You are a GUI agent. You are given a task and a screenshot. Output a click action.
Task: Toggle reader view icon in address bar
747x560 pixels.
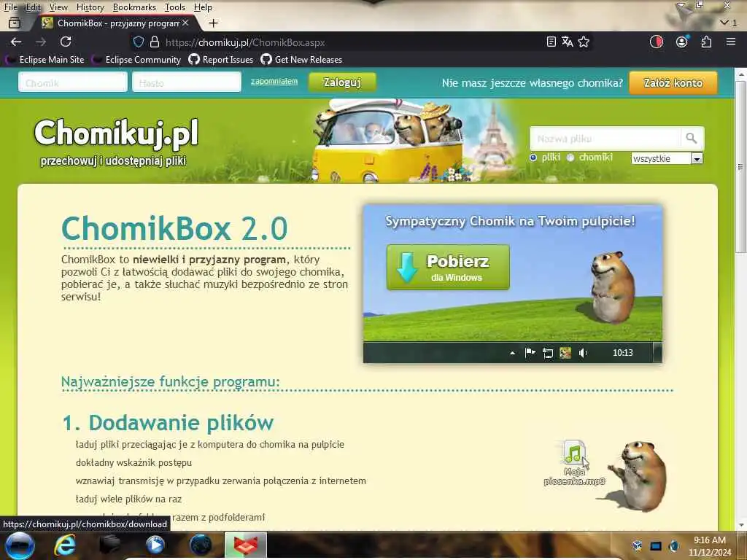tap(551, 42)
